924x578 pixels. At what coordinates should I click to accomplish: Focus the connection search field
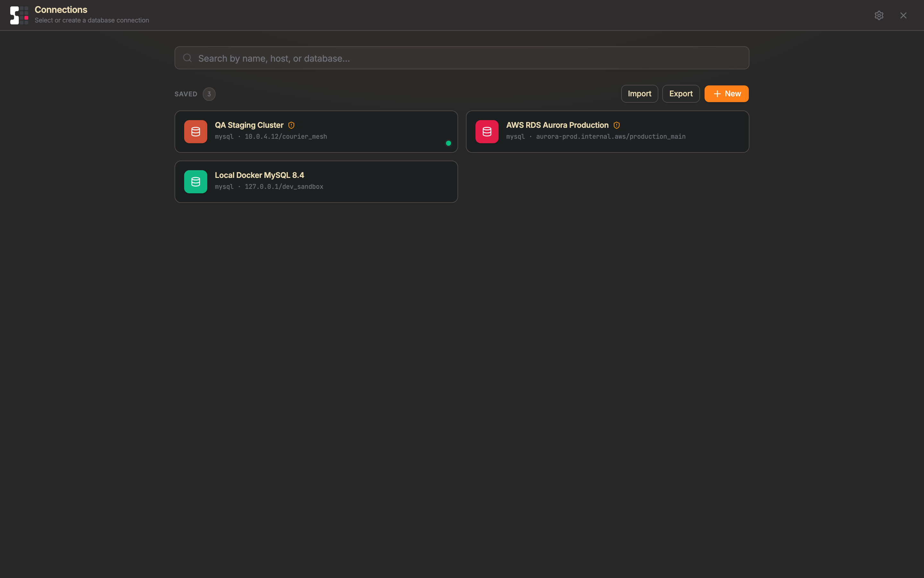point(462,58)
